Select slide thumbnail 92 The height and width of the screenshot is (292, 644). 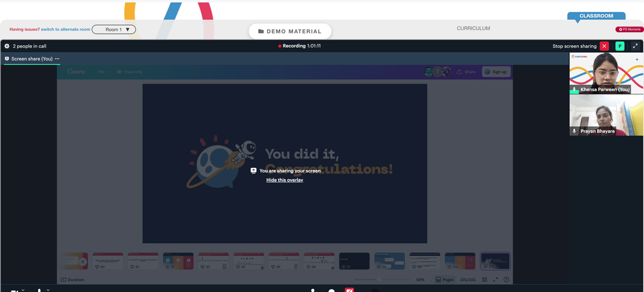(178, 261)
